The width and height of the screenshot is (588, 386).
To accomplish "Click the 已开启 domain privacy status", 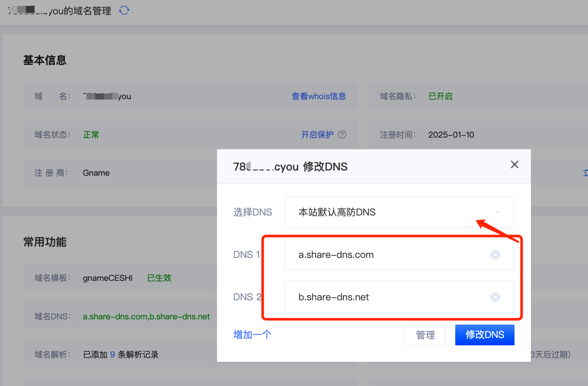I will 440,96.
